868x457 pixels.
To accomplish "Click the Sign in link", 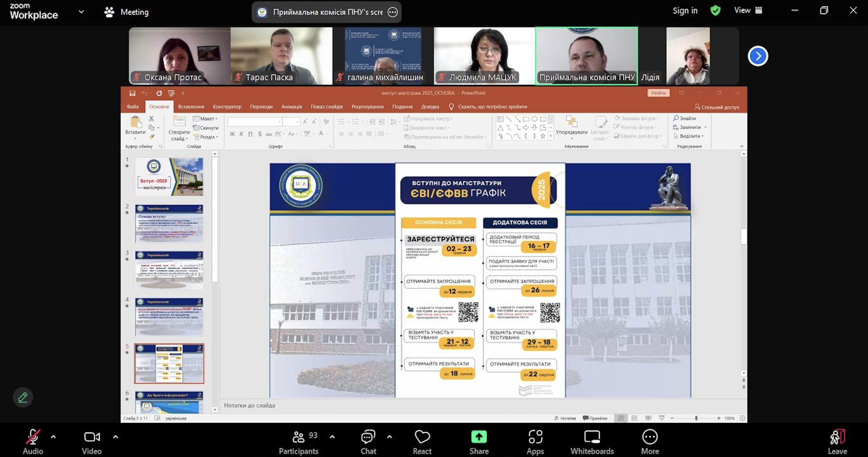I will coord(685,11).
